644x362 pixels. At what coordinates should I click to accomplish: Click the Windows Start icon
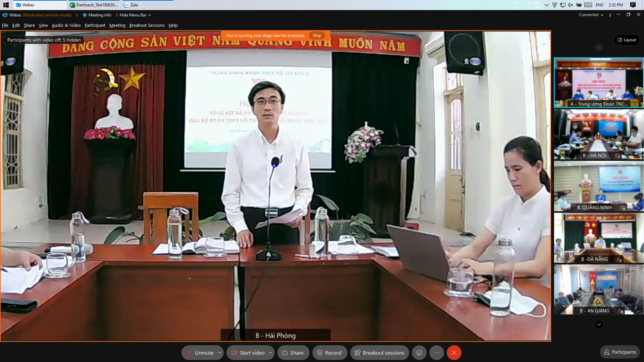coord(6,5)
